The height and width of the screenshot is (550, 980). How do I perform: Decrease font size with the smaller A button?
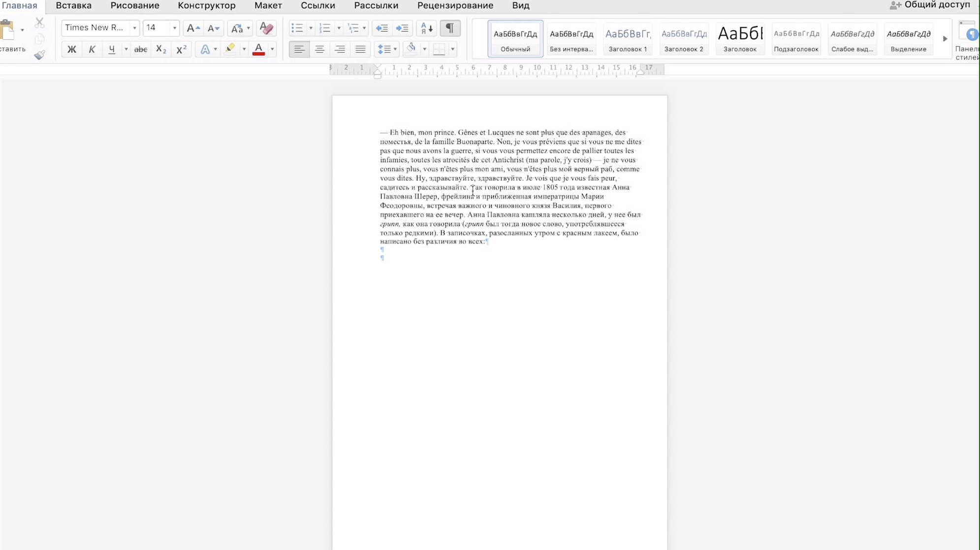click(x=213, y=28)
